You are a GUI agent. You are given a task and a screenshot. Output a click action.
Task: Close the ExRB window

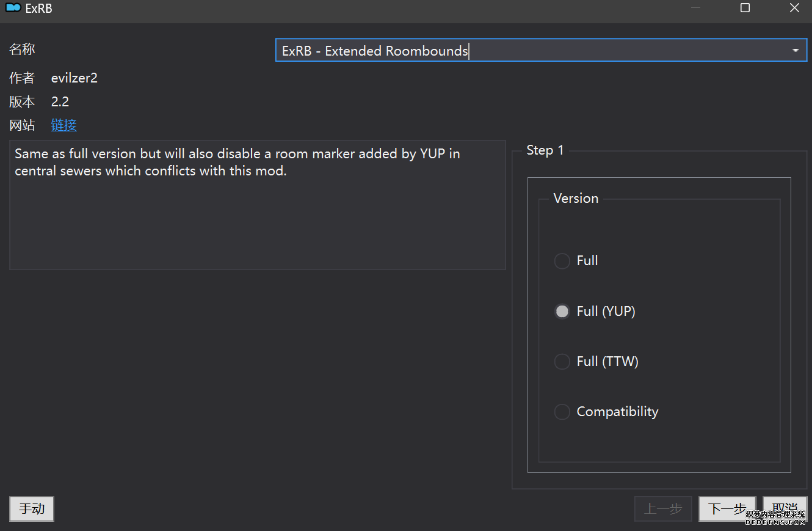point(794,8)
